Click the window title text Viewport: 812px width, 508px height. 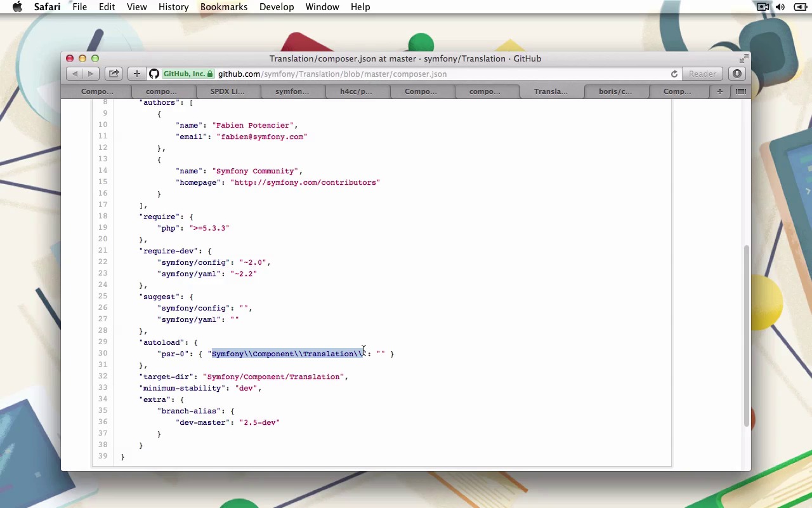click(x=405, y=58)
